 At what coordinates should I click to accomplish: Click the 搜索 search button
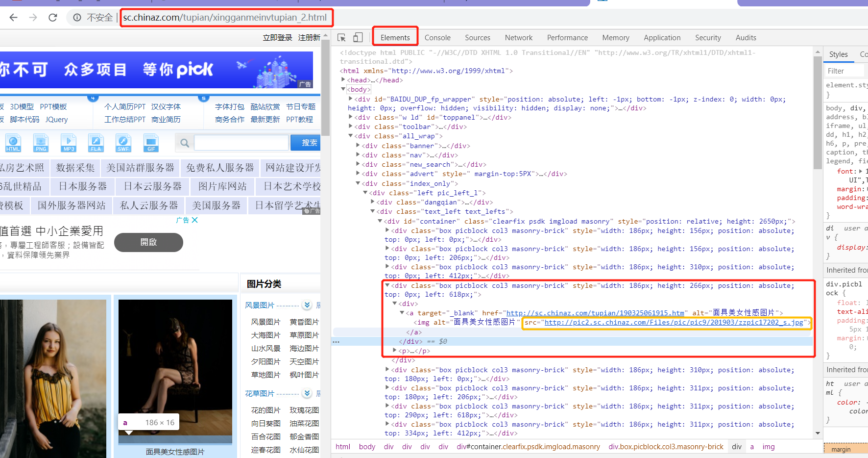pyautogui.click(x=306, y=143)
